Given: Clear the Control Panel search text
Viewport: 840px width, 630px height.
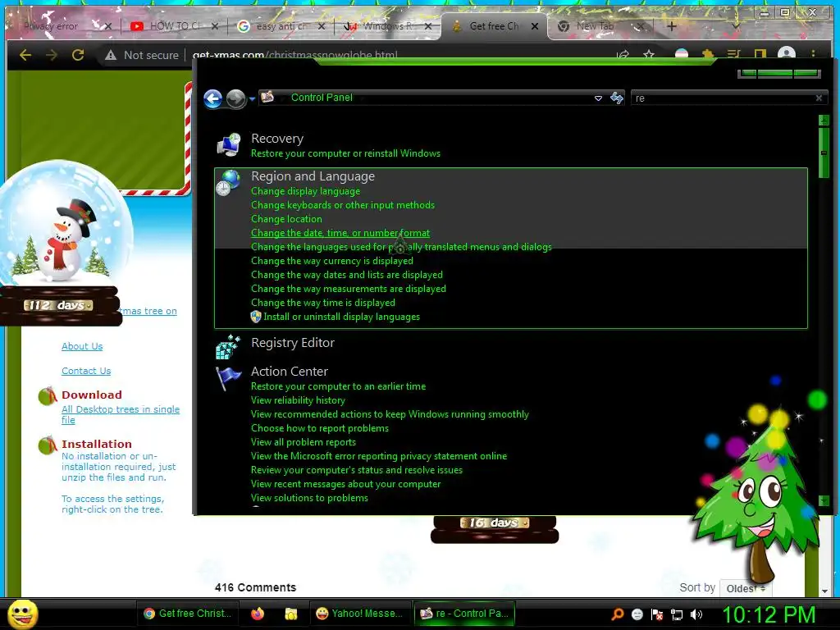Looking at the screenshot, I should [819, 98].
